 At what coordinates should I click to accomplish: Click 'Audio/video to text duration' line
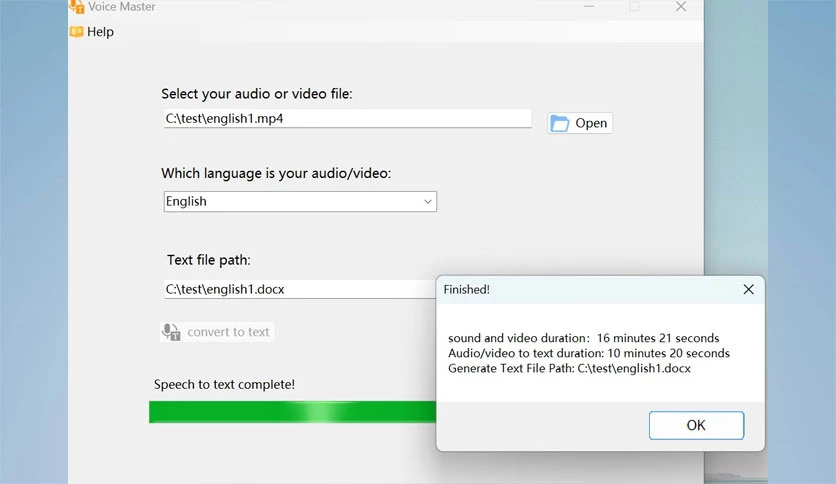pyautogui.click(x=589, y=353)
